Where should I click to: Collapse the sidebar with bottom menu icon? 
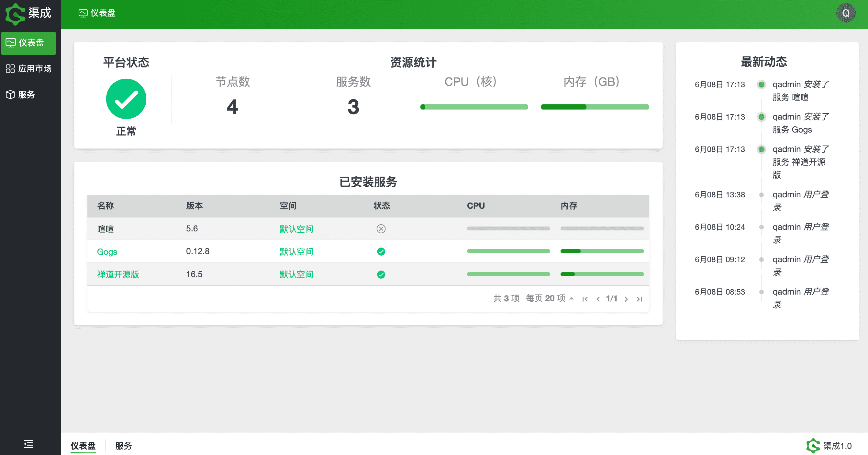point(28,444)
